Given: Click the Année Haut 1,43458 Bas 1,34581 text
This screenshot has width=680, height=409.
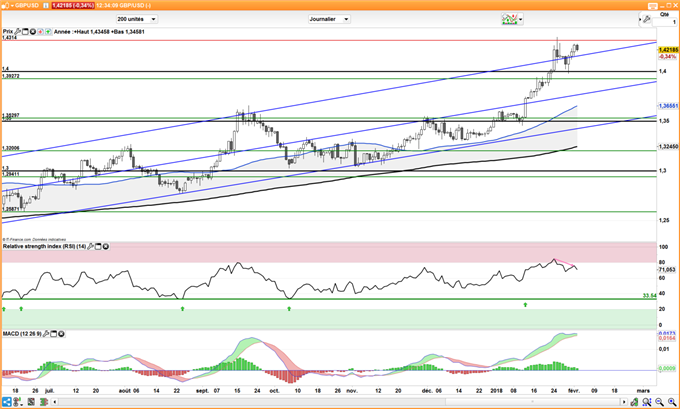Looking at the screenshot, I should click(99, 32).
